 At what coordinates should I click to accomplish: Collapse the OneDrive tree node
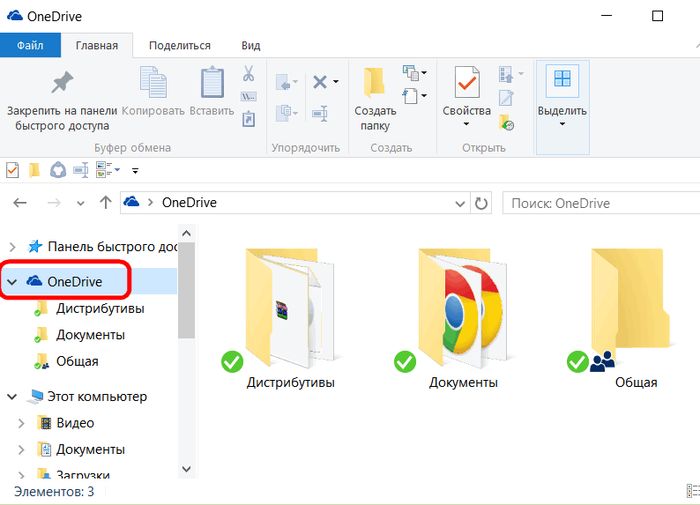[x=12, y=282]
